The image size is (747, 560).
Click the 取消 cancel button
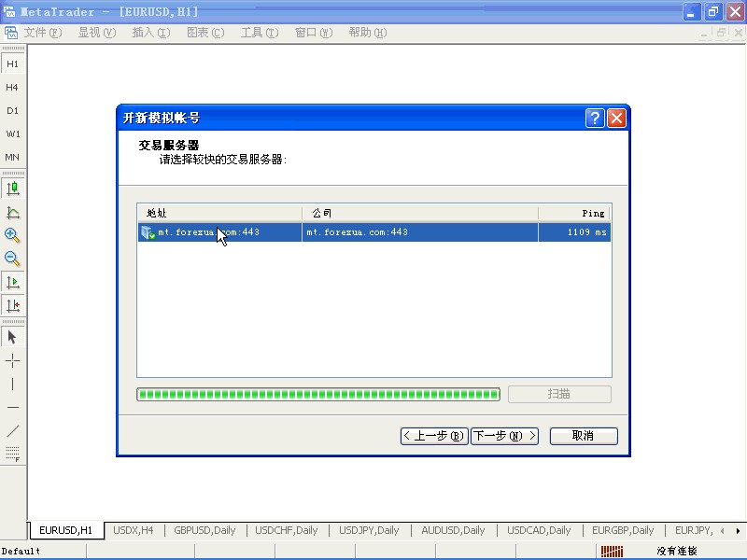[x=584, y=436]
